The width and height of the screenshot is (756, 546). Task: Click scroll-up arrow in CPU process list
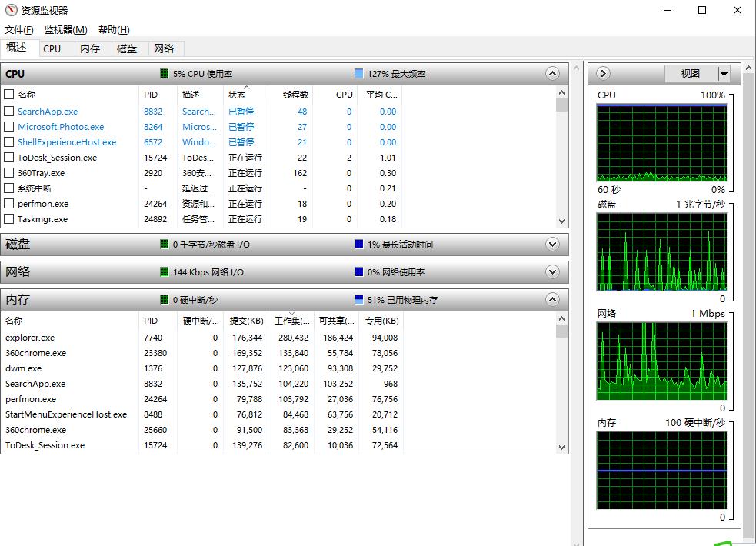[x=561, y=92]
